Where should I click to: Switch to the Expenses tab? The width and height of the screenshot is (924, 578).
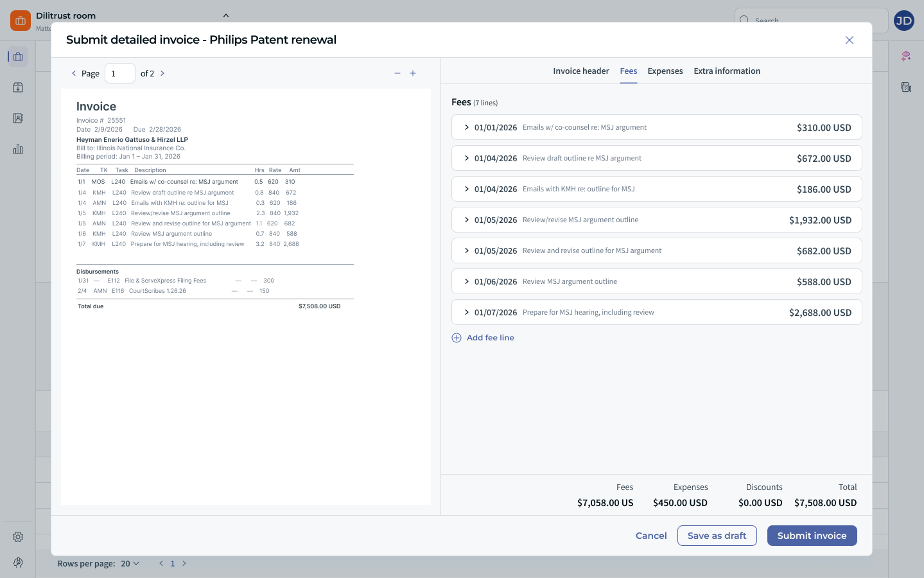tap(665, 71)
